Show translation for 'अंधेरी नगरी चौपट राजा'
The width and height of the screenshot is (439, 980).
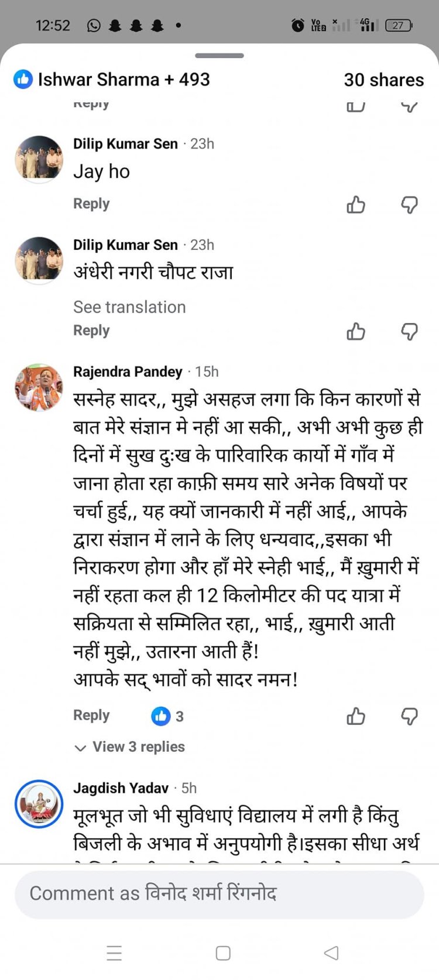click(x=129, y=307)
